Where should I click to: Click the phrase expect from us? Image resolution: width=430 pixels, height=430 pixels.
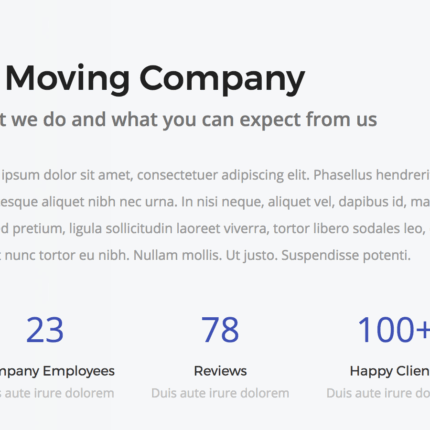[308, 120]
